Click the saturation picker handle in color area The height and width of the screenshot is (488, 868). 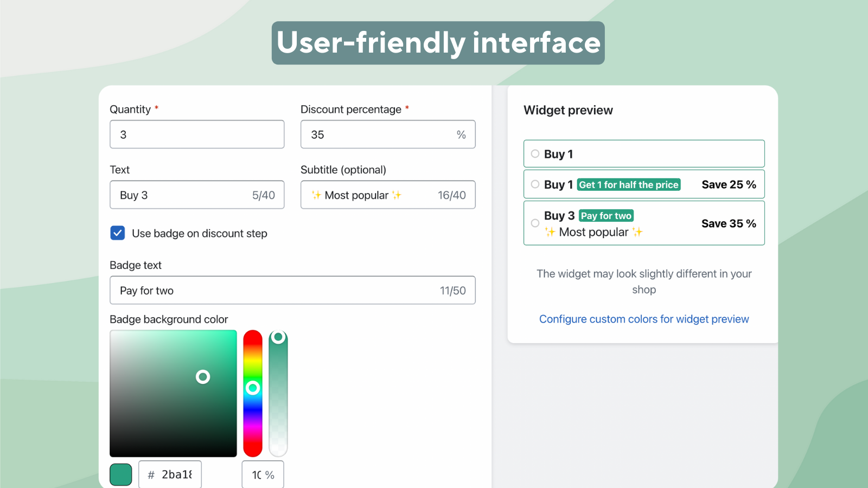(x=203, y=377)
